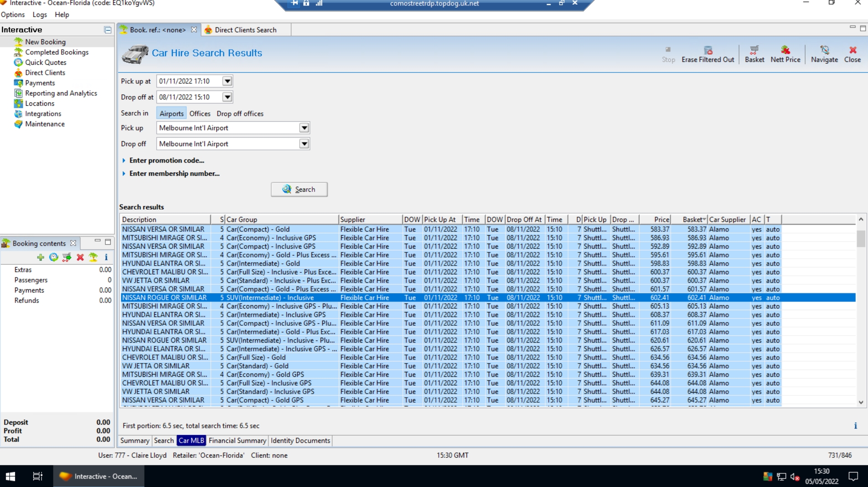Expand Enter membership number section
This screenshot has width=868, height=487.
(x=170, y=174)
